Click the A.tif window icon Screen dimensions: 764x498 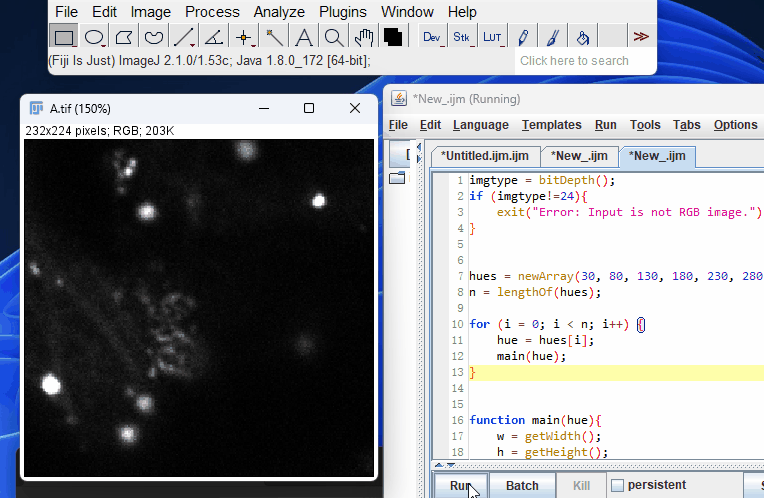[37, 108]
